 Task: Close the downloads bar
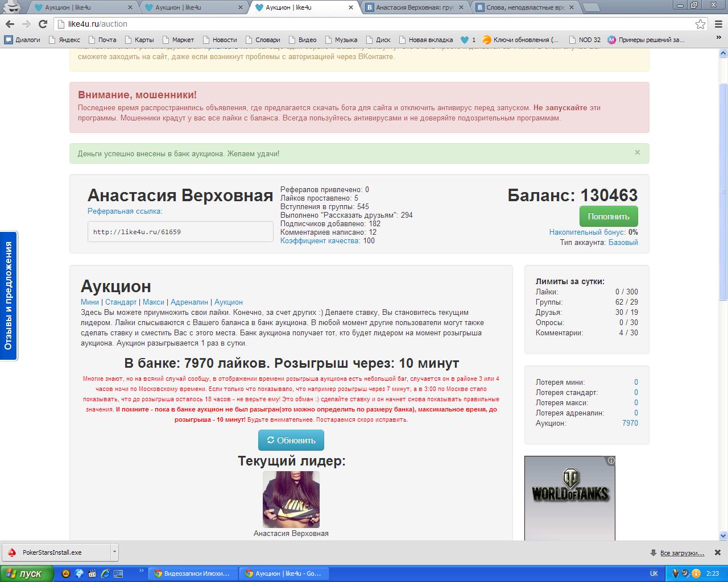pos(717,552)
